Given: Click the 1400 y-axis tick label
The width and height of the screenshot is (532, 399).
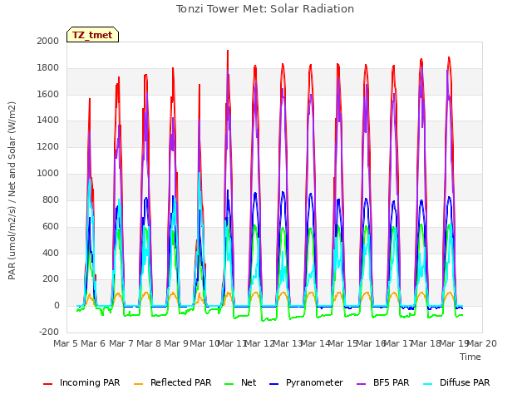Looking at the screenshot, I should tap(48, 121).
